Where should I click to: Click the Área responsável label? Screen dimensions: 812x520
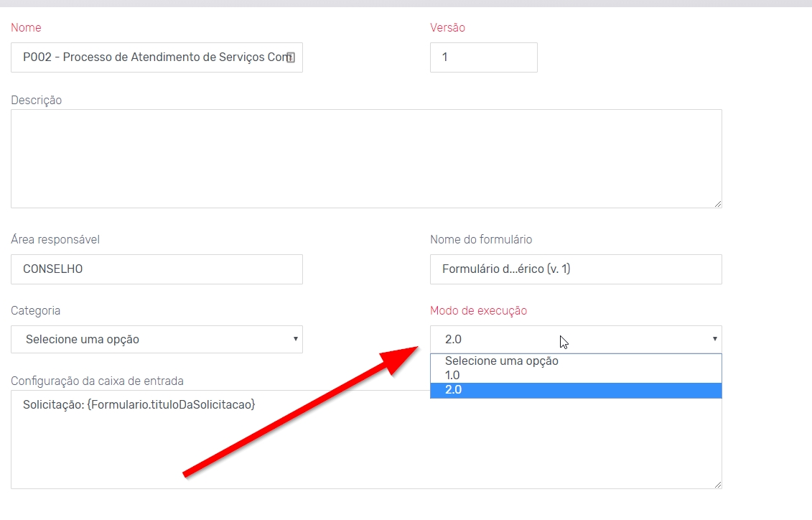click(55, 240)
